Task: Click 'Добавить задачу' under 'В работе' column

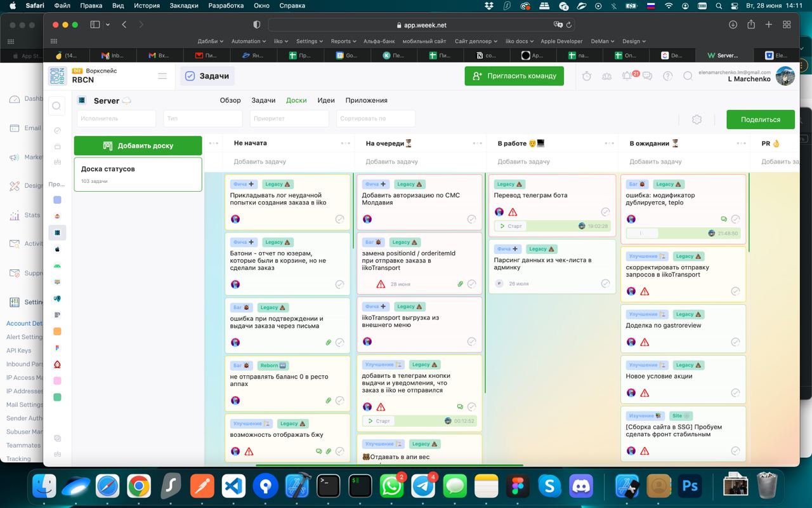Action: [x=523, y=162]
